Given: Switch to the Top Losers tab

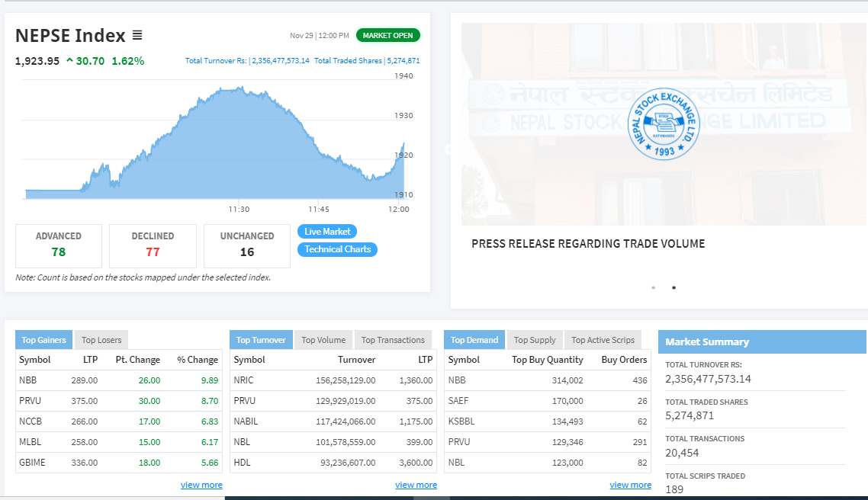Looking at the screenshot, I should [x=101, y=340].
